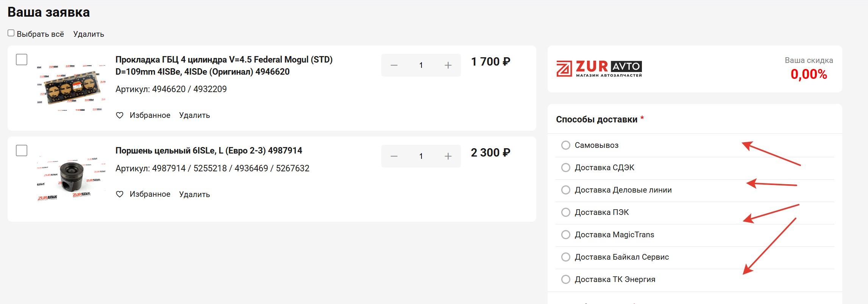This screenshot has width=868, height=304.
Task: Increase quantity of the piston item
Action: click(x=448, y=156)
